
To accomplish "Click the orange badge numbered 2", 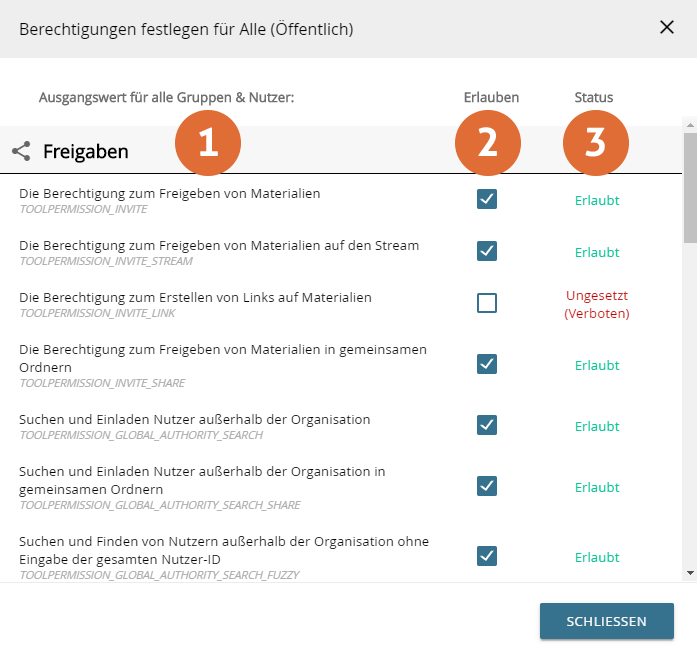I will 487,143.
